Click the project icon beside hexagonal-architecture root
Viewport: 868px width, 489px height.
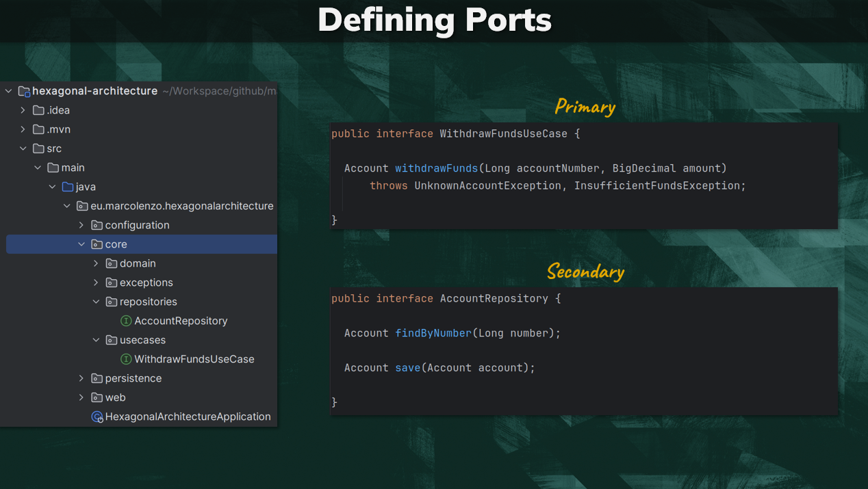coord(23,90)
